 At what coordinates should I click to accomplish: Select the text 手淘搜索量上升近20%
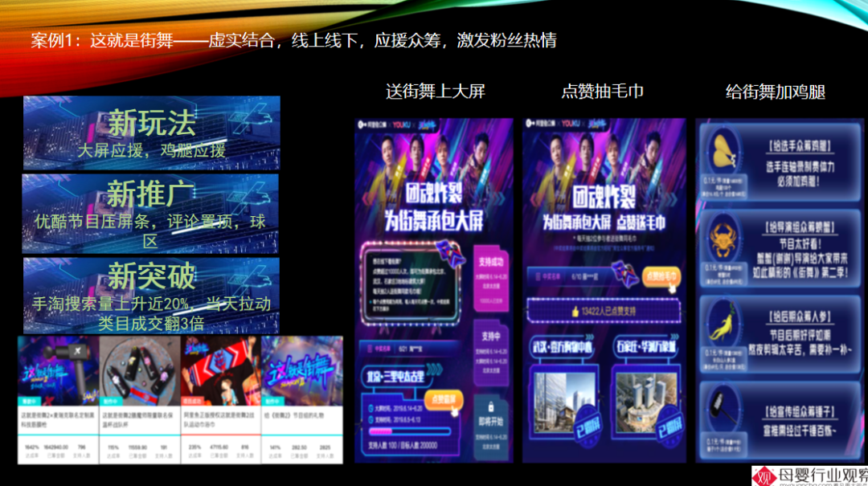pos(110,304)
